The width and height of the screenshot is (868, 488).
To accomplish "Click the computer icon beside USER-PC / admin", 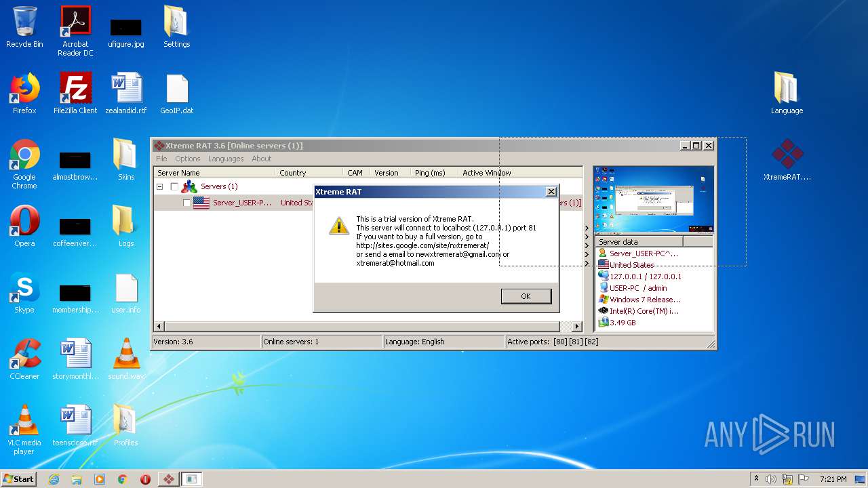I will 602,288.
